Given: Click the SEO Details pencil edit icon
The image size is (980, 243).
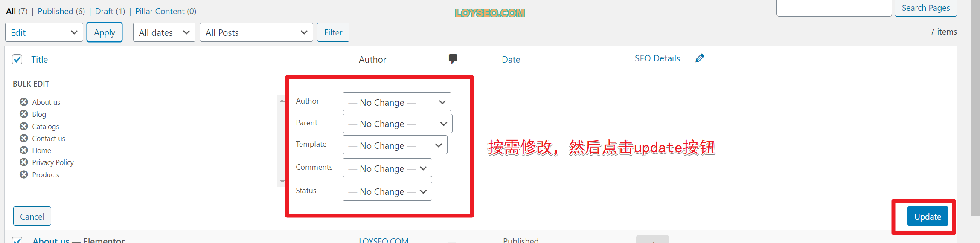Looking at the screenshot, I should tap(700, 58).
